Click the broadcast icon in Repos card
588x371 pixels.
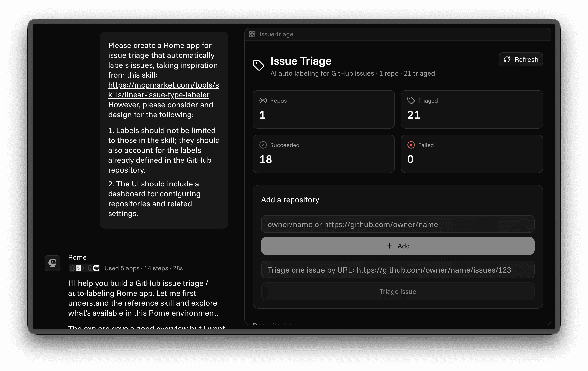(x=263, y=100)
